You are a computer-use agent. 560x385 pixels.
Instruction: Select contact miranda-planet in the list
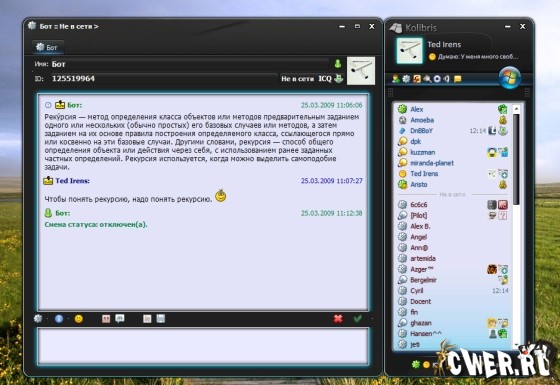[432, 163]
